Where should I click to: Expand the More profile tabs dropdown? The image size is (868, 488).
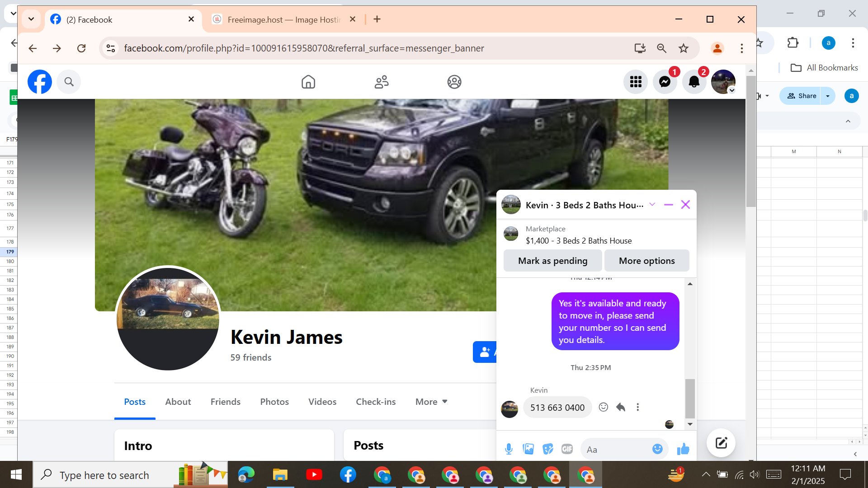tap(431, 402)
